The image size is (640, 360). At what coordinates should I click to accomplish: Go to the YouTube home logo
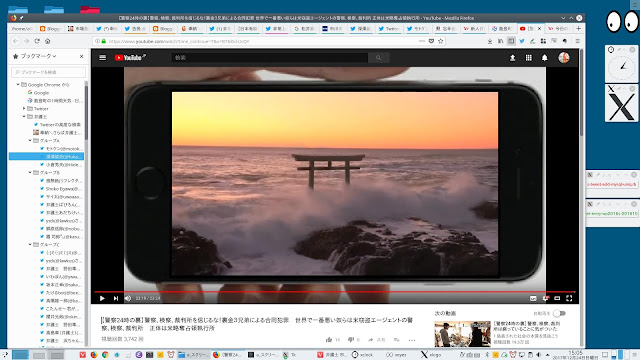click(x=130, y=58)
